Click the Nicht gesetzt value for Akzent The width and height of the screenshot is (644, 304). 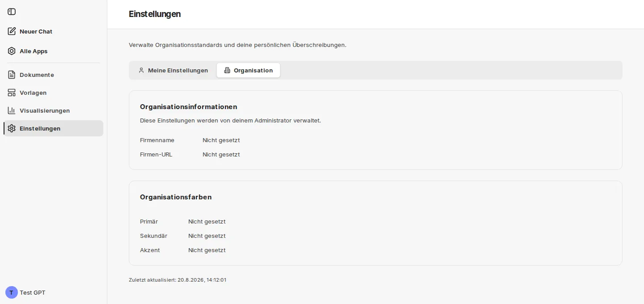click(207, 250)
